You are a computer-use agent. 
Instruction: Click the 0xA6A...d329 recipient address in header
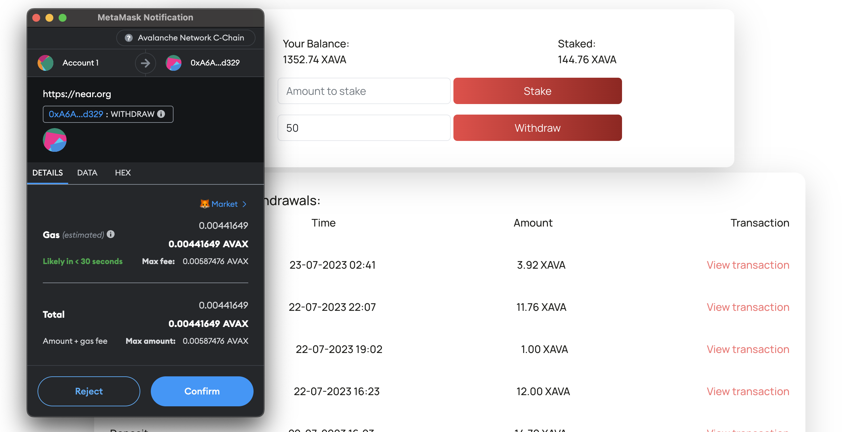tap(215, 63)
